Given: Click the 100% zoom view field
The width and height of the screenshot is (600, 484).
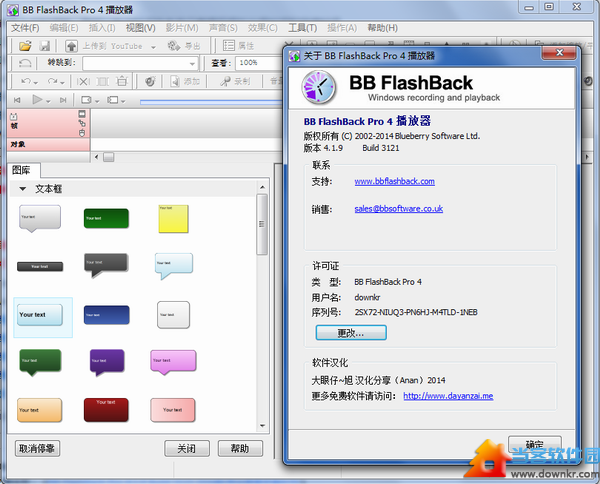Looking at the screenshot, I should (x=259, y=63).
